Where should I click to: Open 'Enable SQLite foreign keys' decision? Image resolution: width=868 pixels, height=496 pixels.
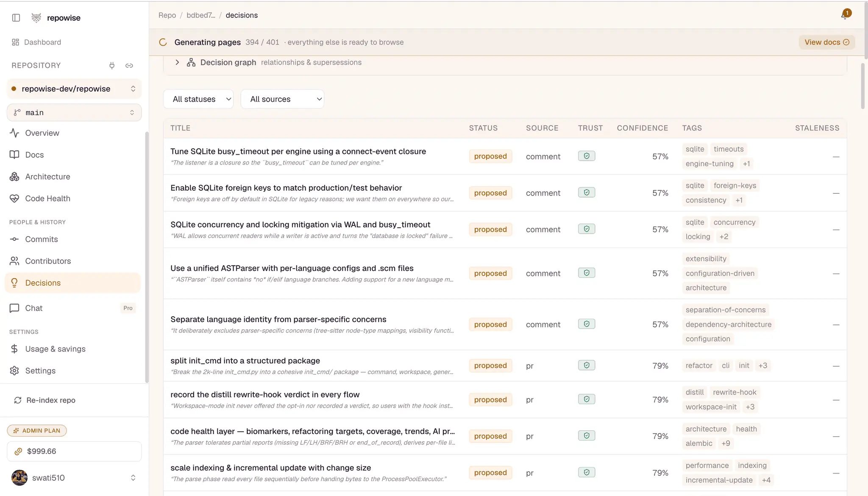pyautogui.click(x=286, y=188)
